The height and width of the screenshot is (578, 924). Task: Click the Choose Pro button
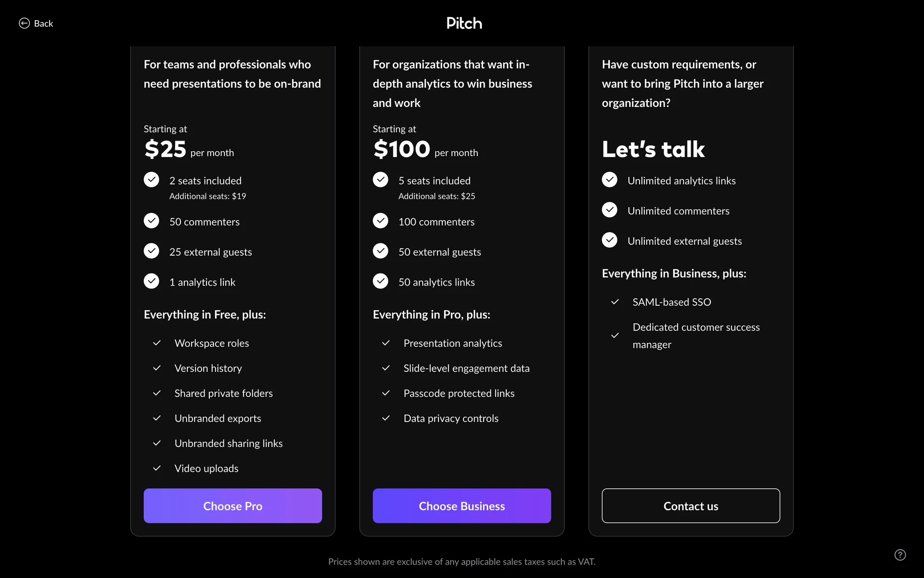coord(232,506)
